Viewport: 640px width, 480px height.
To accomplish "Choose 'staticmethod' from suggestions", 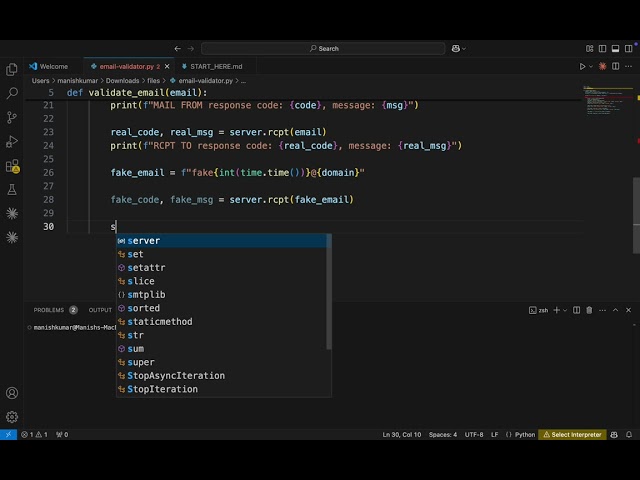I will (222, 322).
